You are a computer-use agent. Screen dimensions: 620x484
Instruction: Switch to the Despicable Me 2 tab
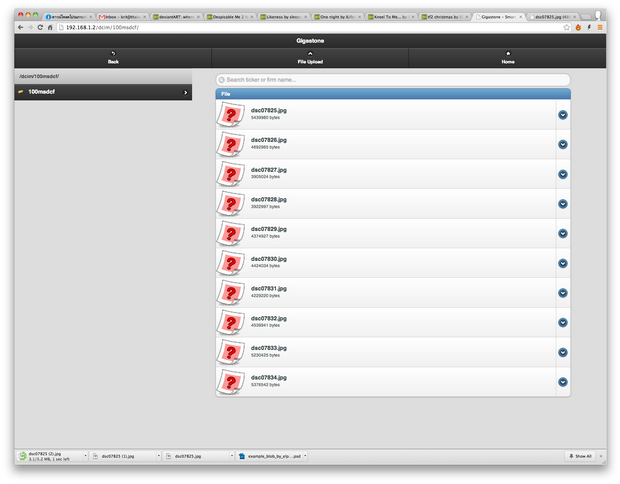(x=230, y=17)
